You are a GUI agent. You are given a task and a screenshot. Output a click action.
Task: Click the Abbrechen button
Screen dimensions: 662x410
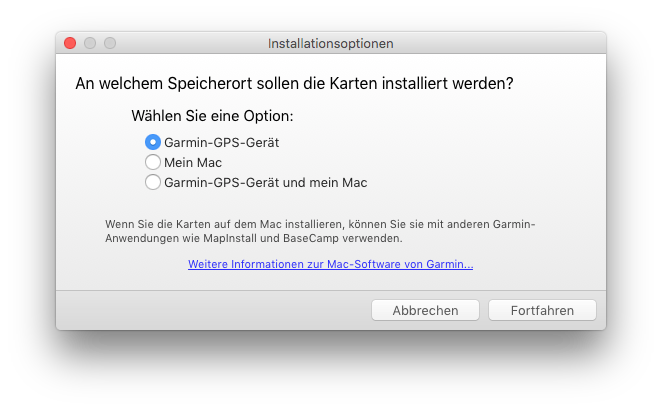coord(425,310)
